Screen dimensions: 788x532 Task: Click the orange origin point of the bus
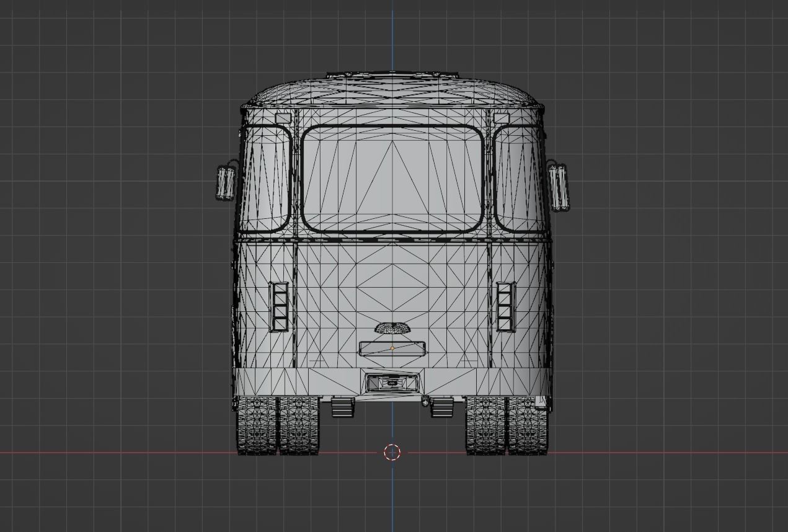point(392,348)
